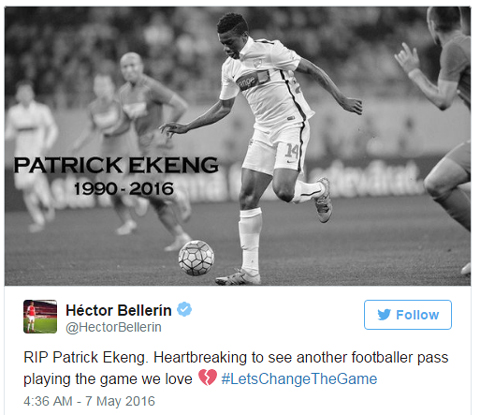This screenshot has height=415, width=480.
Task: Click the tweet text RIP Patrick Ekeng
Action: click(x=85, y=358)
